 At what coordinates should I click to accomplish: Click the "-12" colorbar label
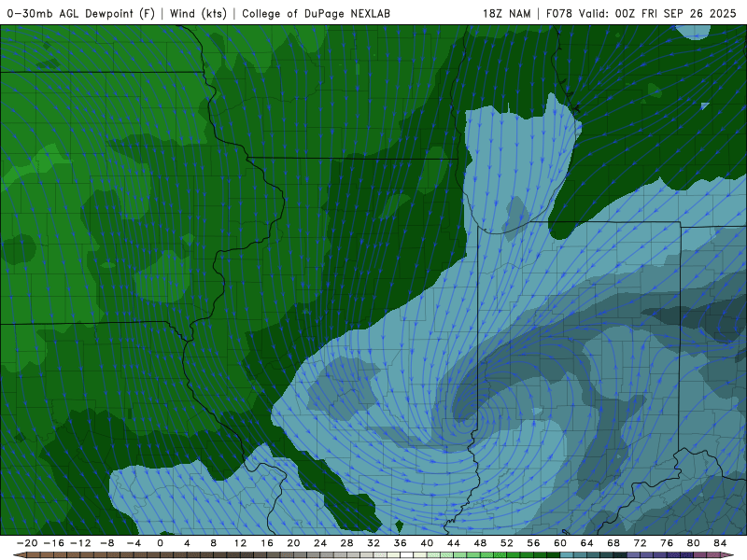pos(80,543)
